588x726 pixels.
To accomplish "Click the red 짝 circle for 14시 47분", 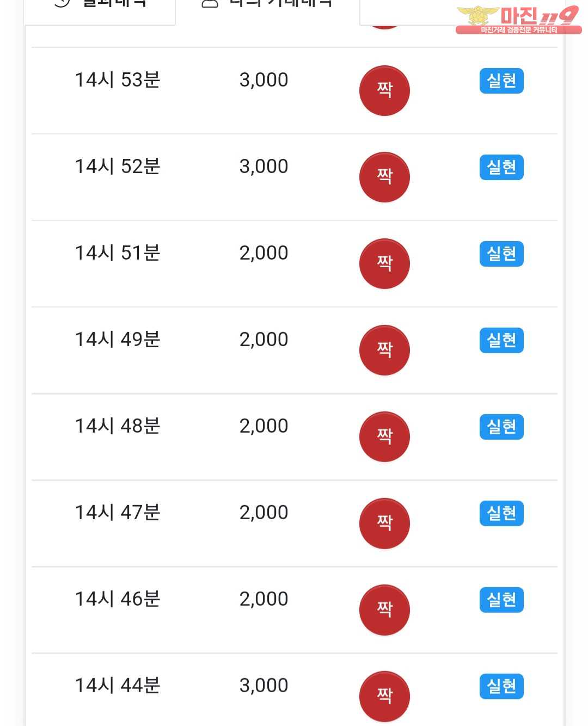I will (x=384, y=523).
